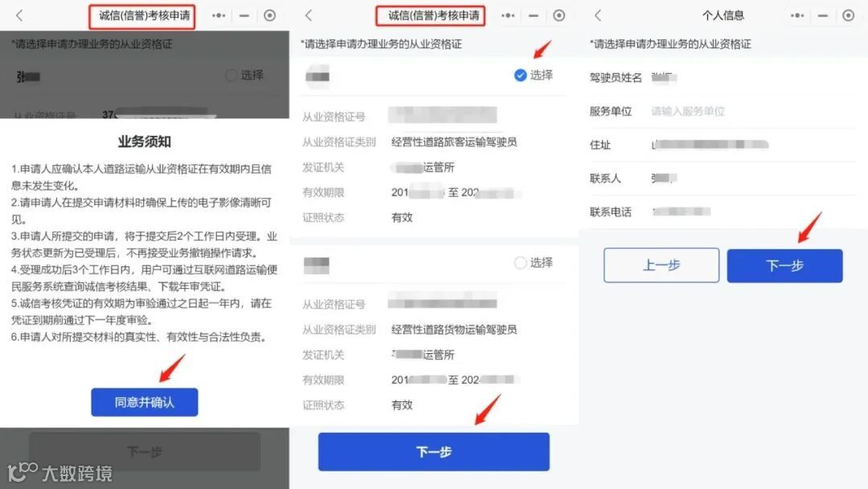868x489 pixels.
Task: Minimize the mini program on the left screen
Action: 244,15
